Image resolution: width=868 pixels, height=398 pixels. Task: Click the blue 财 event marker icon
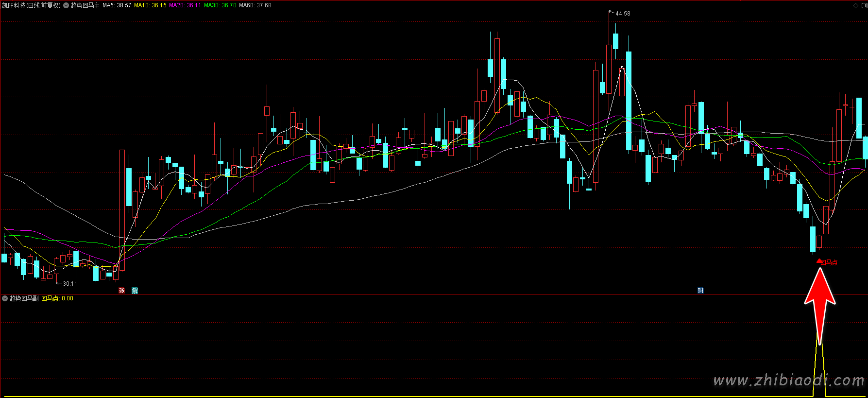[x=700, y=291]
